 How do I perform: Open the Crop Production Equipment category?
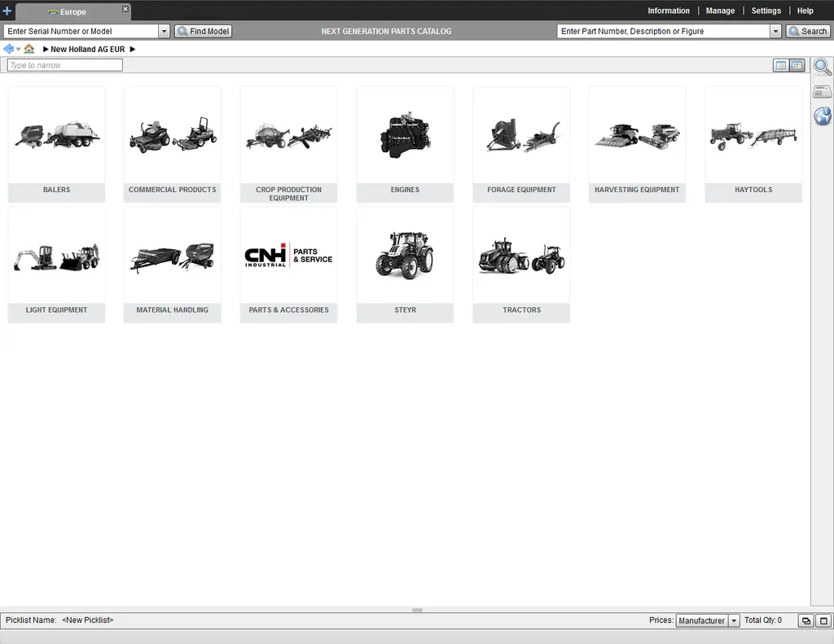coord(289,145)
